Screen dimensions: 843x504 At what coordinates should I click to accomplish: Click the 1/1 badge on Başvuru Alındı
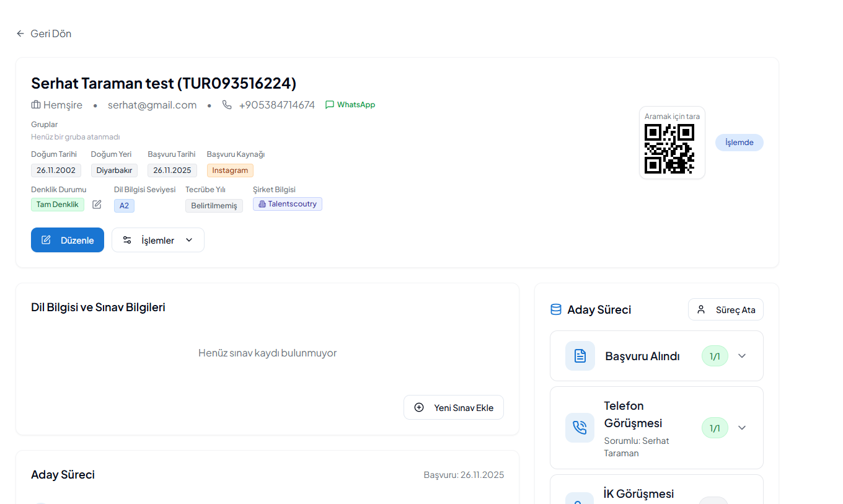(715, 356)
